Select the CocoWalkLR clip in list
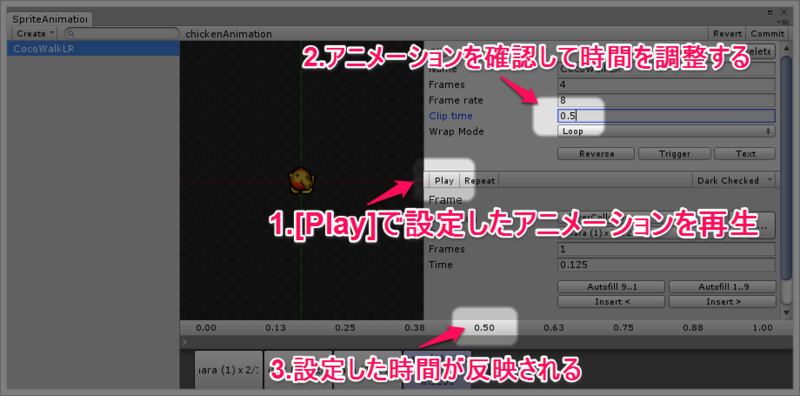 point(93,49)
